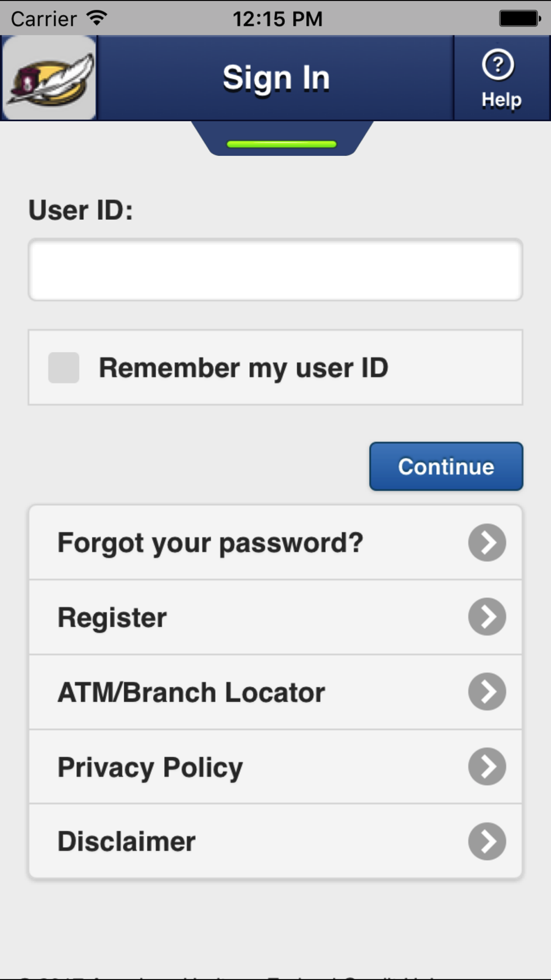The width and height of the screenshot is (551, 980).
Task: Click the Forgot your password arrow icon
Action: (487, 542)
